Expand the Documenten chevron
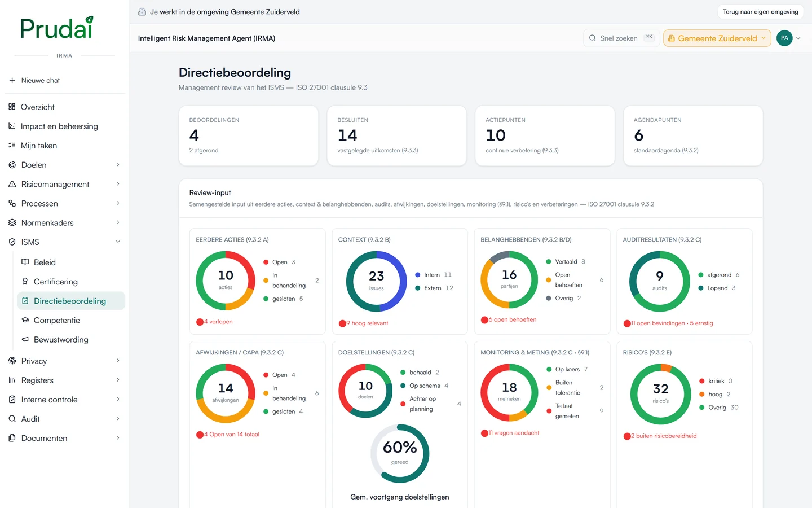812x508 pixels. 118,438
